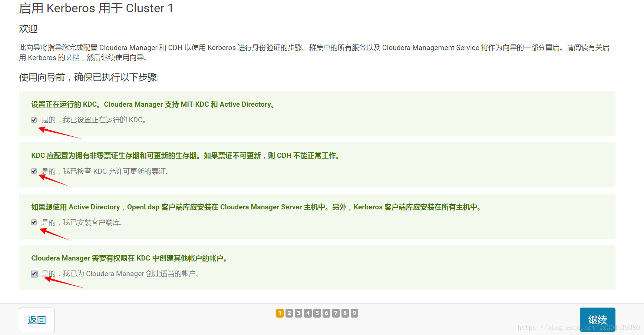Uncheck the client libraries installed checkbox
The image size is (644, 335).
tap(34, 222)
